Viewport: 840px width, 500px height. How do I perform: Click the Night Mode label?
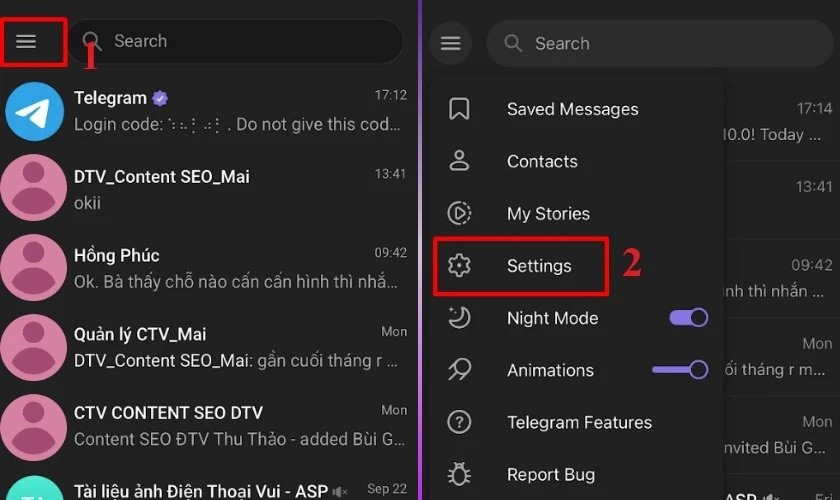(552, 318)
